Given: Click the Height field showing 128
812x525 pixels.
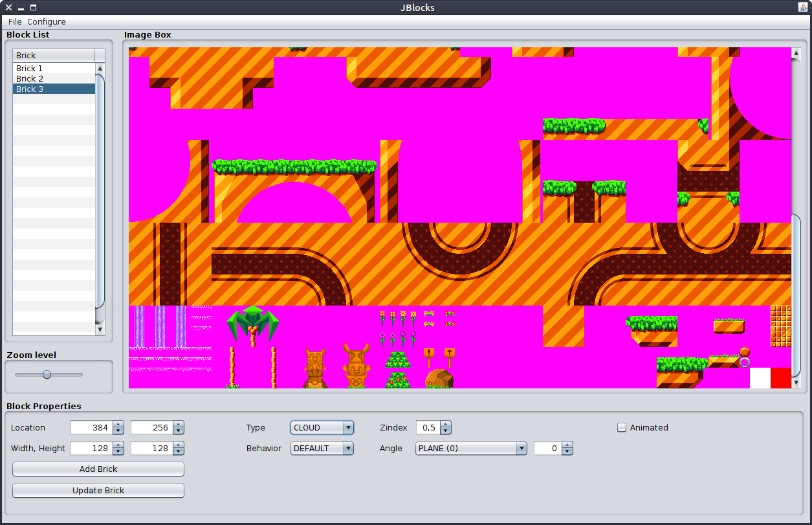Looking at the screenshot, I should coord(152,448).
